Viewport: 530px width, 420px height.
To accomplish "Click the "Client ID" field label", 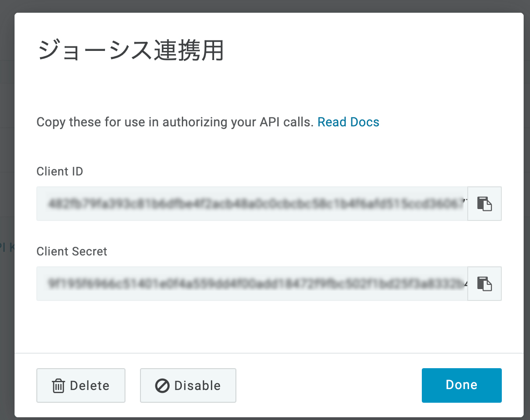I will [x=60, y=171].
